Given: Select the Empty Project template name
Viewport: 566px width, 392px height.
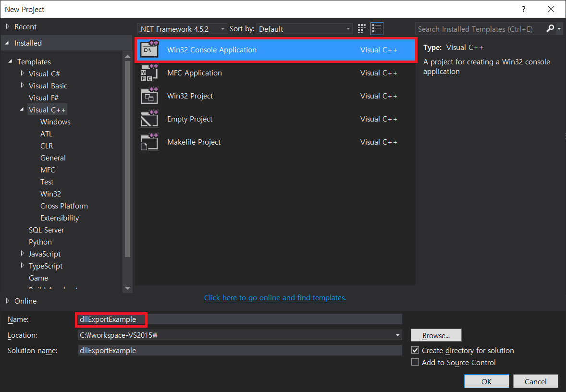Looking at the screenshot, I should point(189,119).
